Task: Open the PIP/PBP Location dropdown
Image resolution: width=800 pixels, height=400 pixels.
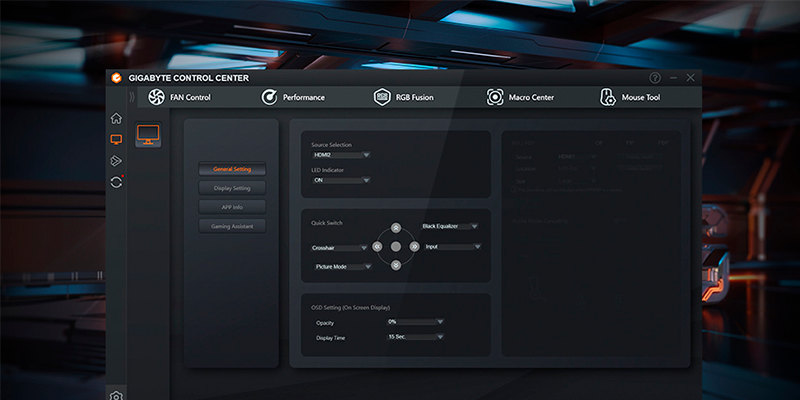Action: click(577, 168)
